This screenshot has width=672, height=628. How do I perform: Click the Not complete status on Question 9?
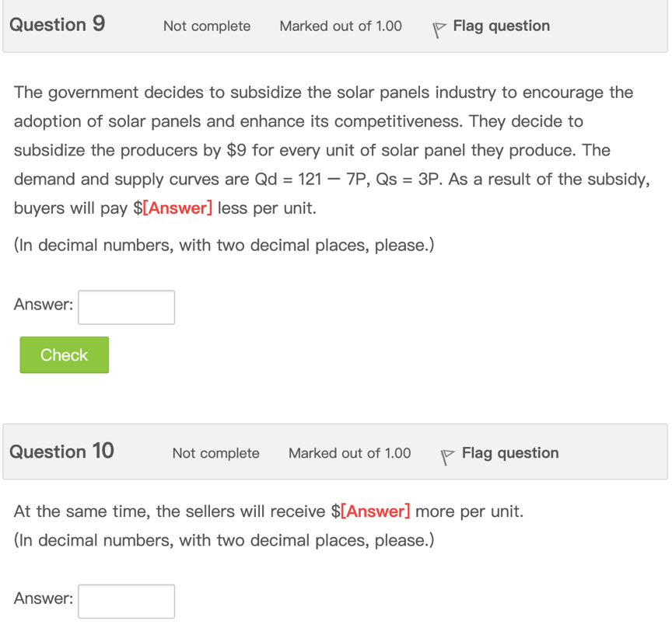point(206,26)
